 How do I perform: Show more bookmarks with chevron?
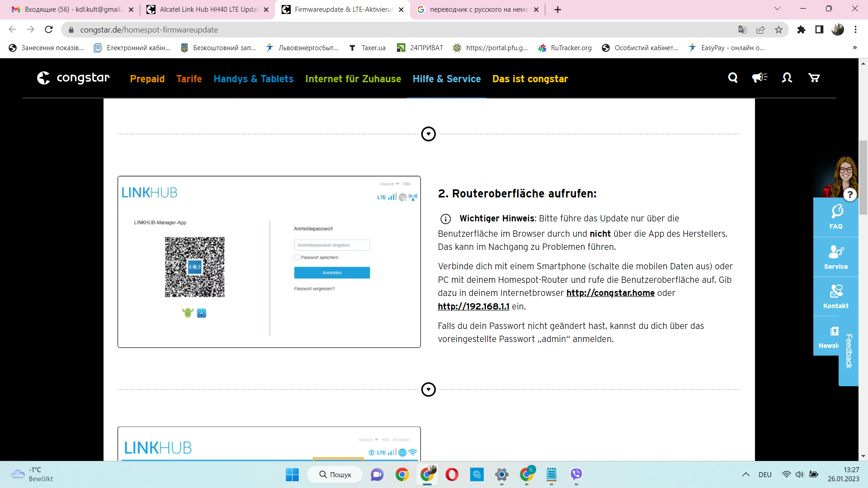tap(854, 48)
